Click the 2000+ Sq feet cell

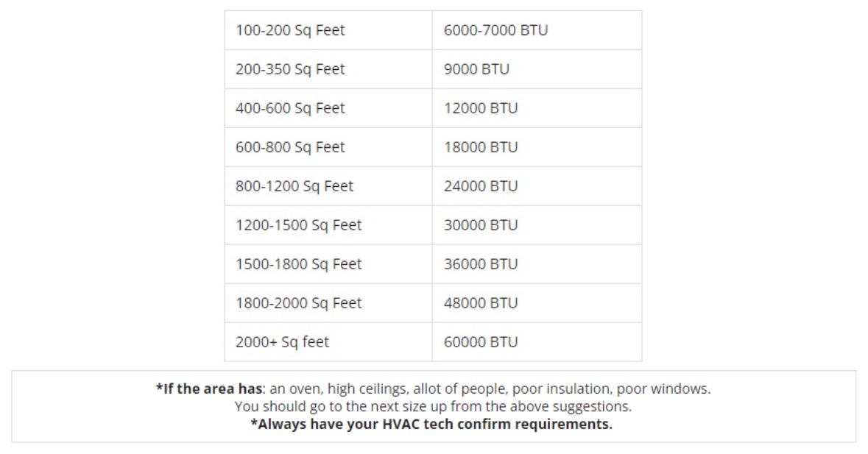click(282, 342)
